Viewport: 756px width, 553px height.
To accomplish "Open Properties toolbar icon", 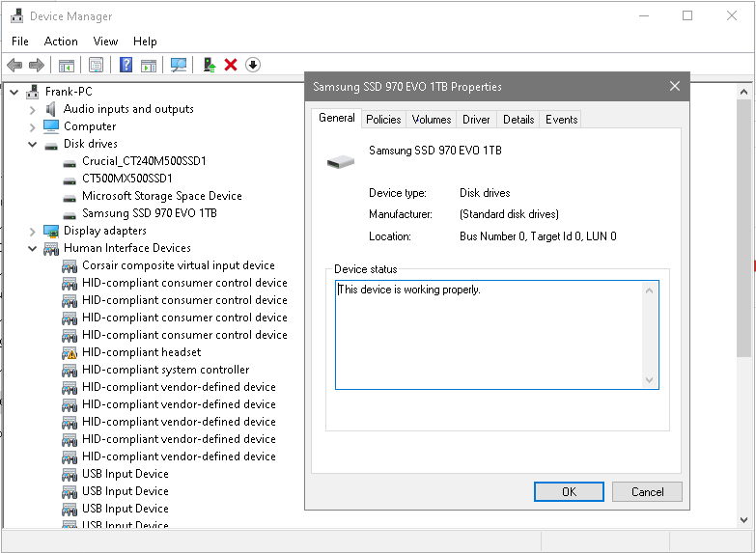I will tap(96, 65).
